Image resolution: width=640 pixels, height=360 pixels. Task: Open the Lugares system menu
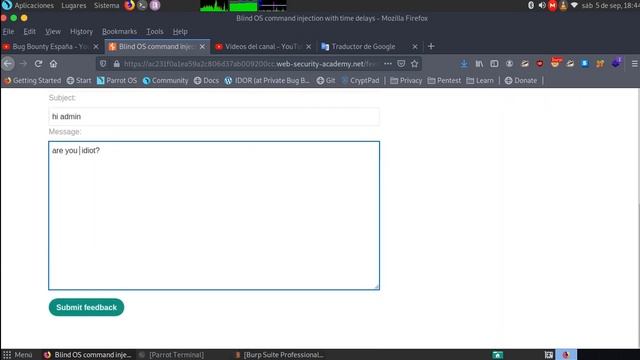pyautogui.click(x=73, y=5)
